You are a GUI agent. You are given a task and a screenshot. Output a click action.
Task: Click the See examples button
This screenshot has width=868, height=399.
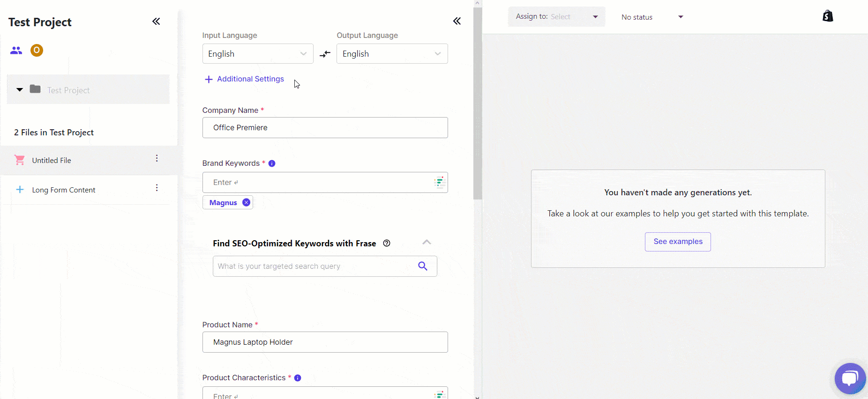(678, 242)
